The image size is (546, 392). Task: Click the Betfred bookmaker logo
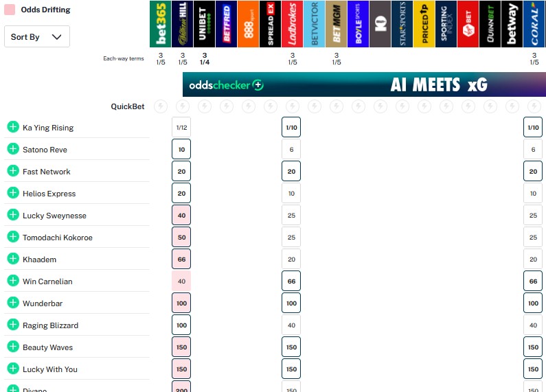226,24
